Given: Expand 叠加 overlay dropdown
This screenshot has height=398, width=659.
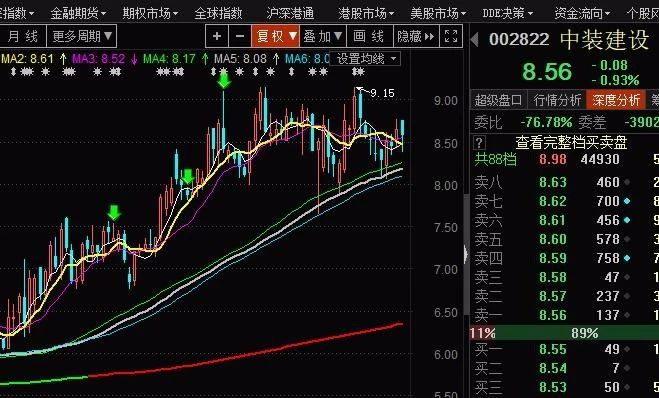Looking at the screenshot, I should (323, 36).
